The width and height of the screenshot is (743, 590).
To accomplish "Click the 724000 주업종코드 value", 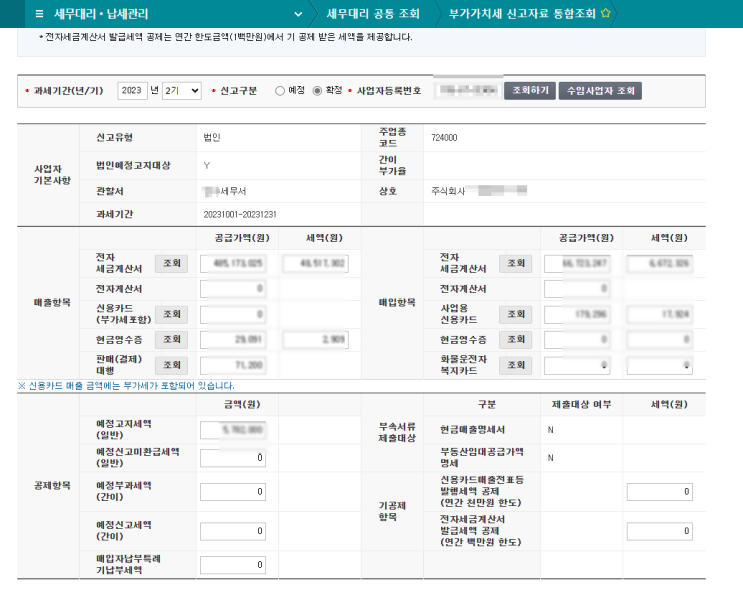I will tap(444, 137).
